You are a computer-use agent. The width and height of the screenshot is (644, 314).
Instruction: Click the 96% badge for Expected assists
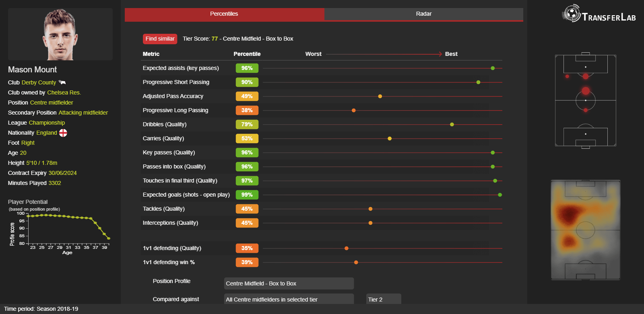click(x=247, y=68)
